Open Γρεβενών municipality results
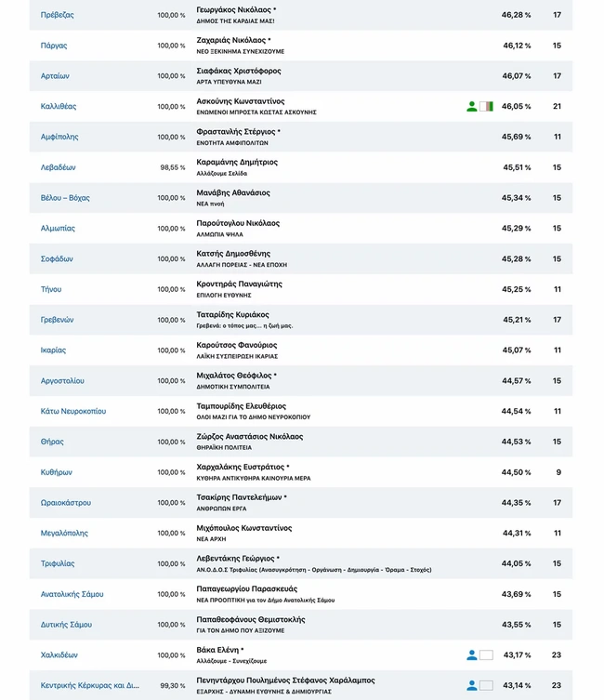 pyautogui.click(x=57, y=320)
